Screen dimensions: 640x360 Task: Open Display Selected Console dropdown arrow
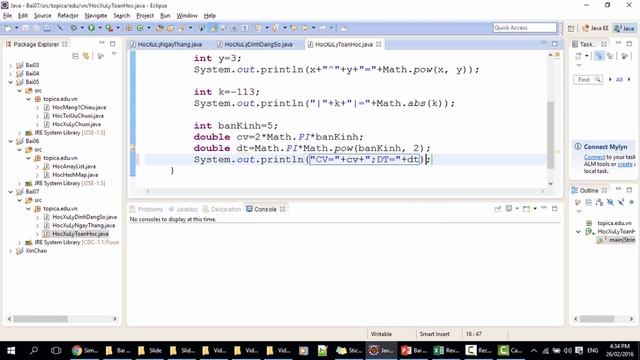click(517, 209)
